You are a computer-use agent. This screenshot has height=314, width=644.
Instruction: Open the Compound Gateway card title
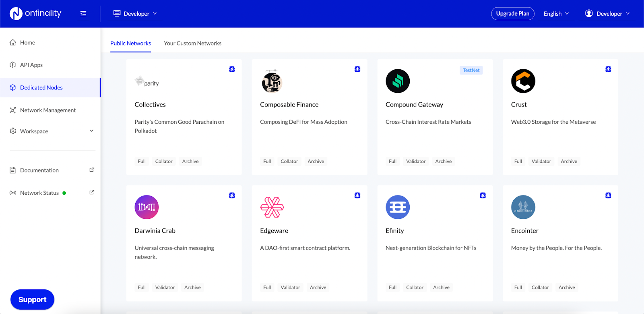(x=414, y=104)
